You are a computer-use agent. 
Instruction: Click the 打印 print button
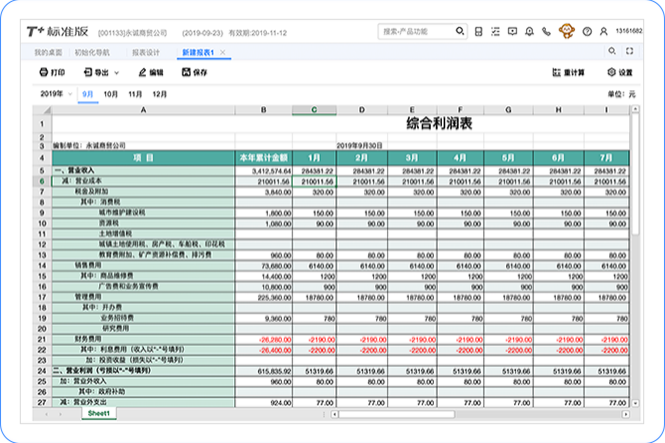coord(52,72)
